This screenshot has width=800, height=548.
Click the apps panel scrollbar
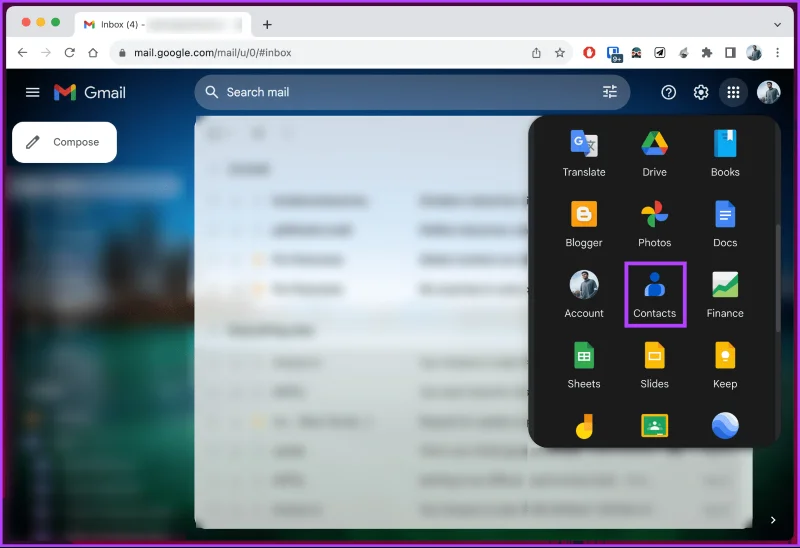778,279
